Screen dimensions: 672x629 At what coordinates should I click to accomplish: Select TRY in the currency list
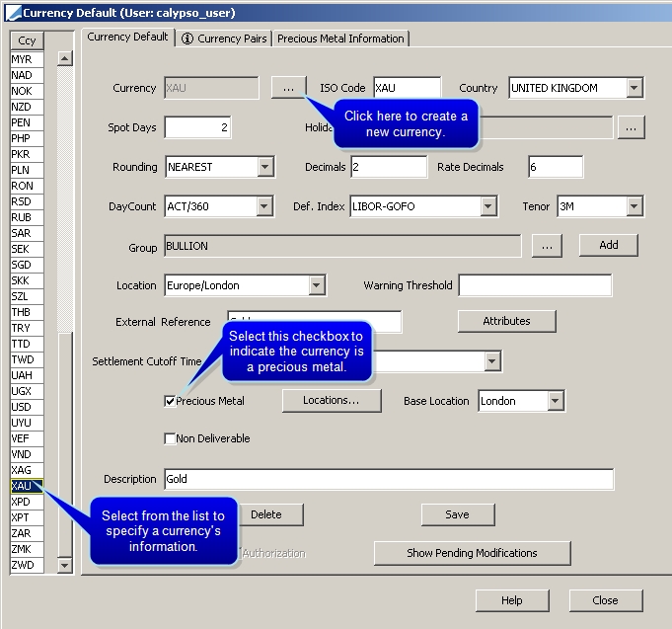pyautogui.click(x=27, y=328)
